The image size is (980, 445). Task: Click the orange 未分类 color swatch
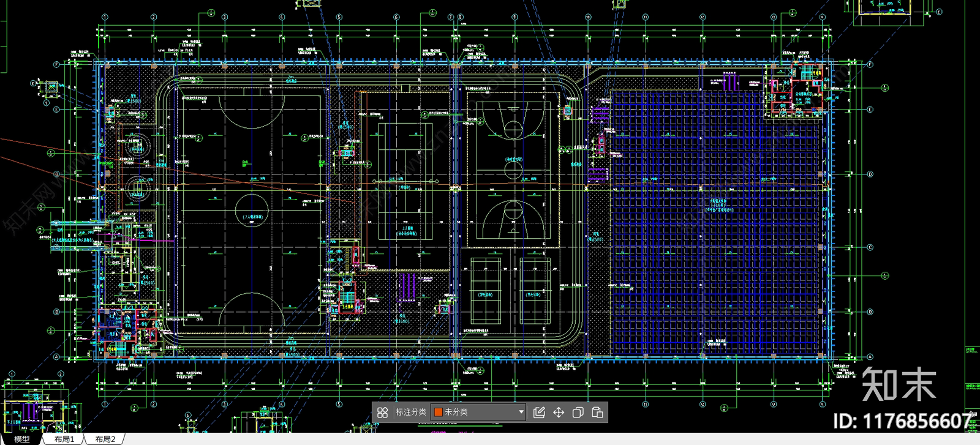[x=439, y=412]
